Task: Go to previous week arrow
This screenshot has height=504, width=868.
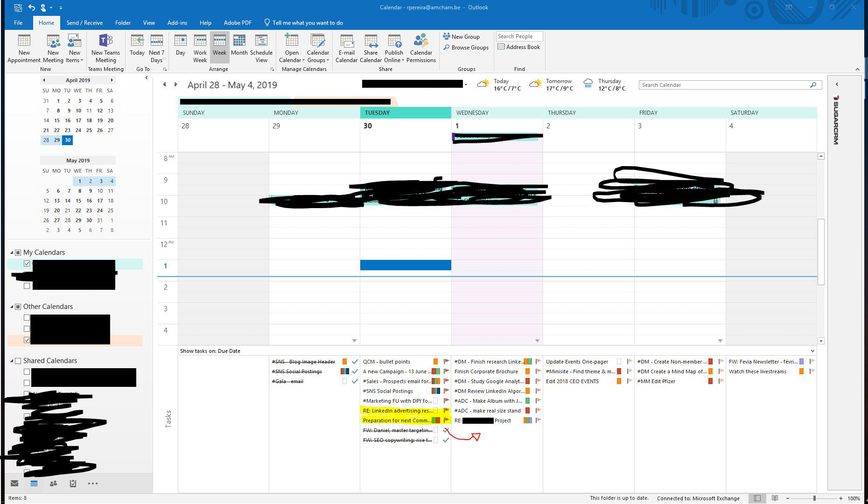Action: click(164, 84)
